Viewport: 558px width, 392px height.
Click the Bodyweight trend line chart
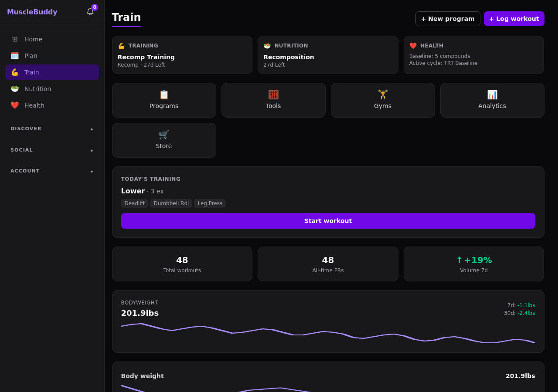point(328,333)
